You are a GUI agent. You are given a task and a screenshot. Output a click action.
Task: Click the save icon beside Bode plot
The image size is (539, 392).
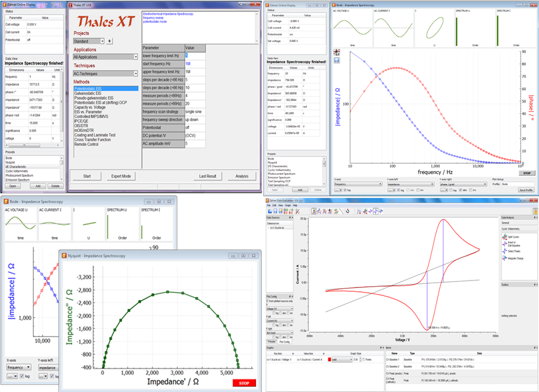(337, 60)
